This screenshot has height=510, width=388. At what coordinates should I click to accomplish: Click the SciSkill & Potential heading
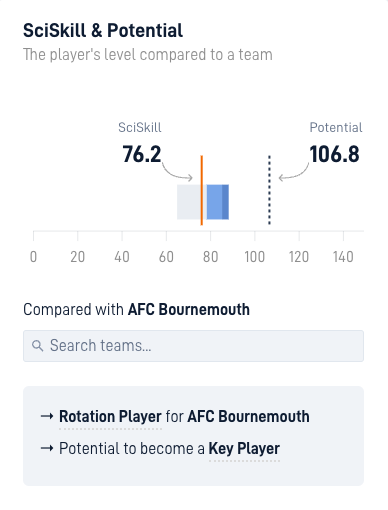(103, 31)
